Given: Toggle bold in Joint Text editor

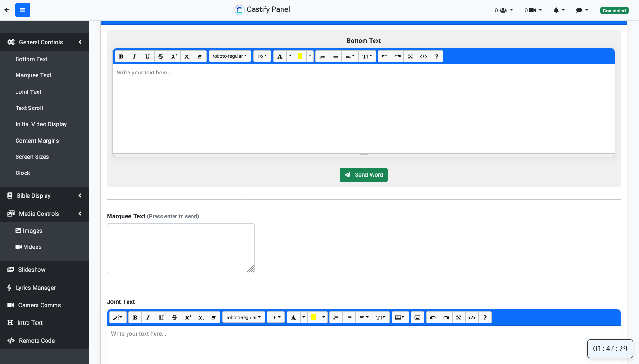Looking at the screenshot, I should 135,318.
